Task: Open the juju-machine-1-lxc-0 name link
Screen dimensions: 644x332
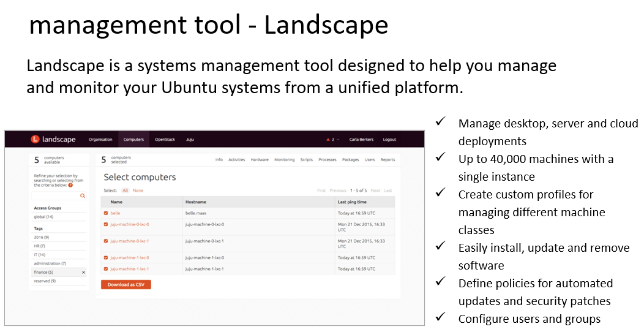Action: pyautogui.click(x=130, y=258)
